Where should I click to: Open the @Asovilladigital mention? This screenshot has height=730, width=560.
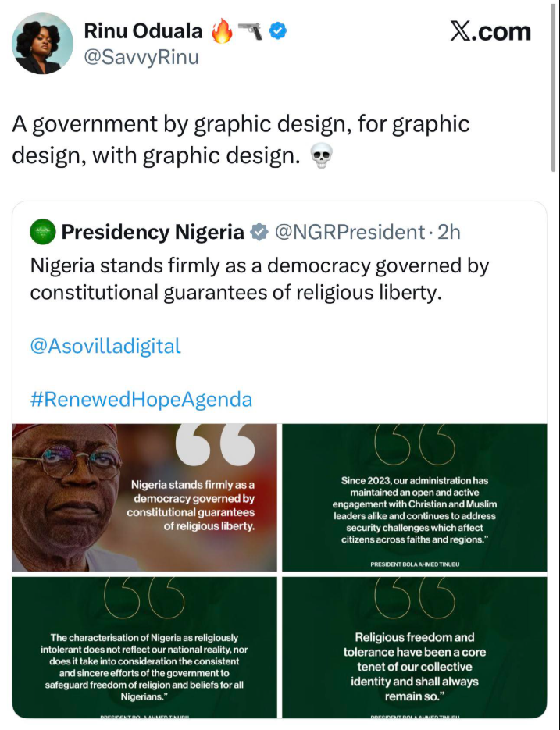[105, 346]
